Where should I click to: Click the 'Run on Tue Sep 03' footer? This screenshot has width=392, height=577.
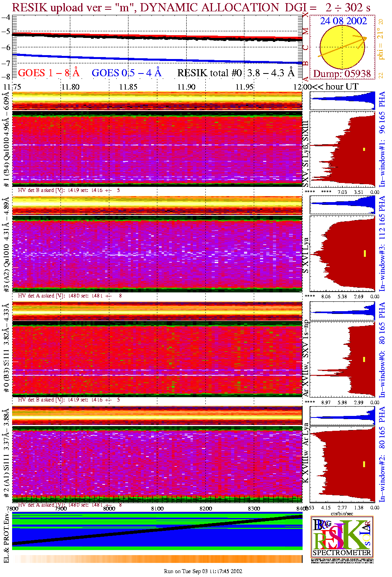pos(203,571)
